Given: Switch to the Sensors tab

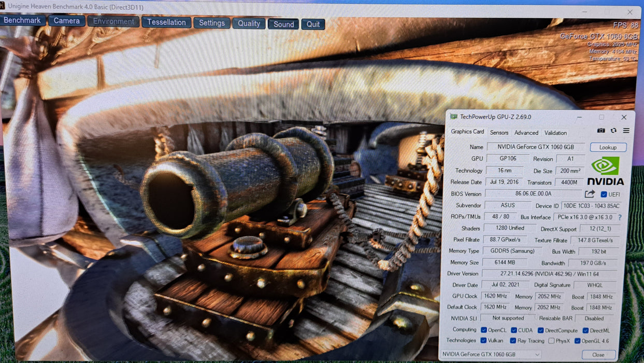Looking at the screenshot, I should [499, 133].
